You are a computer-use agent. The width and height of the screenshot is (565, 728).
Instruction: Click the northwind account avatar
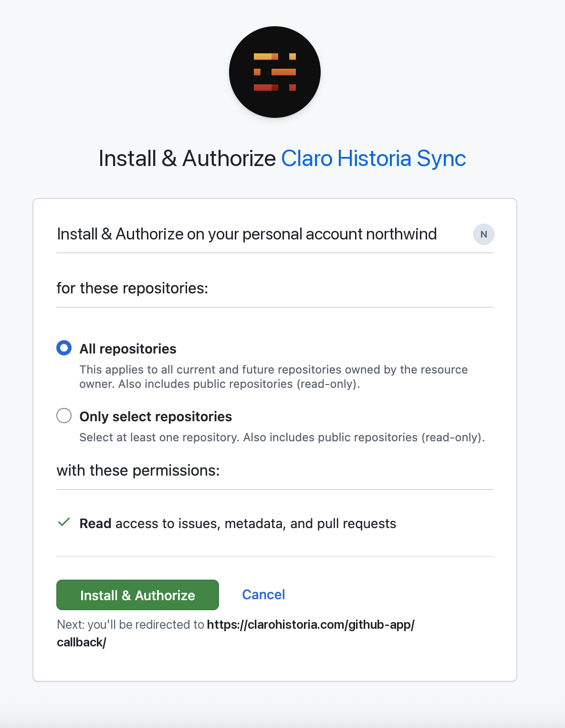483,234
